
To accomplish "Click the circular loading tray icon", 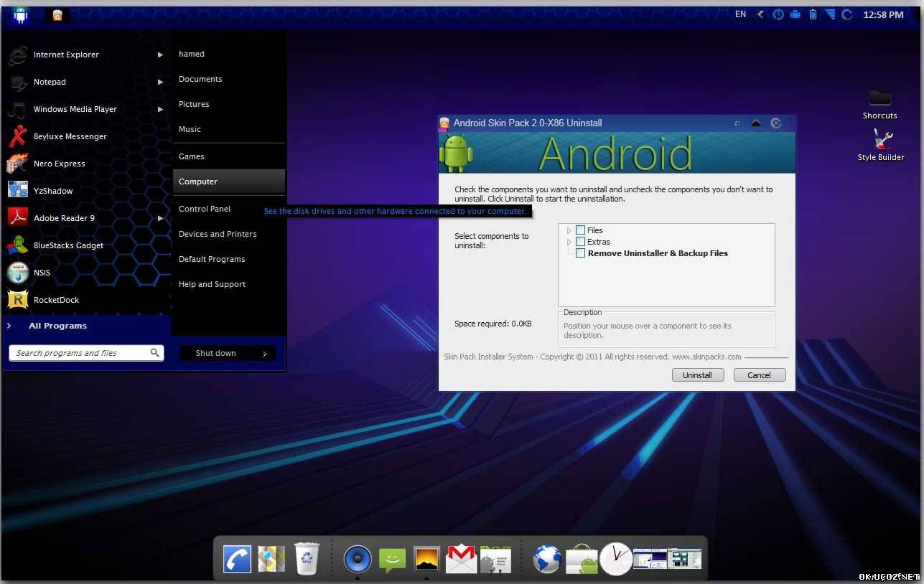I will pos(847,14).
